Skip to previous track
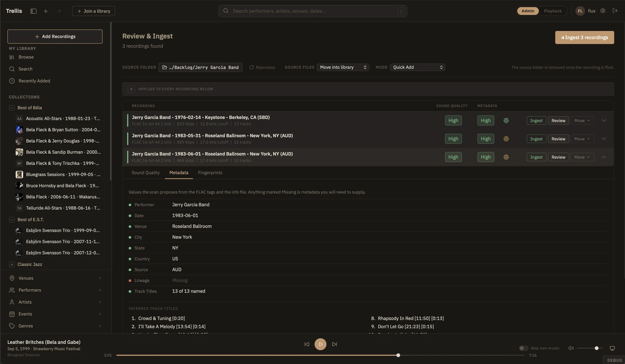 tap(307, 344)
